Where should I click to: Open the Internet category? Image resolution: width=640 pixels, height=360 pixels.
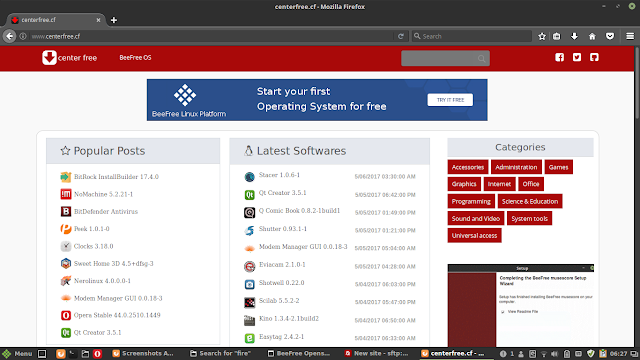[499, 184]
